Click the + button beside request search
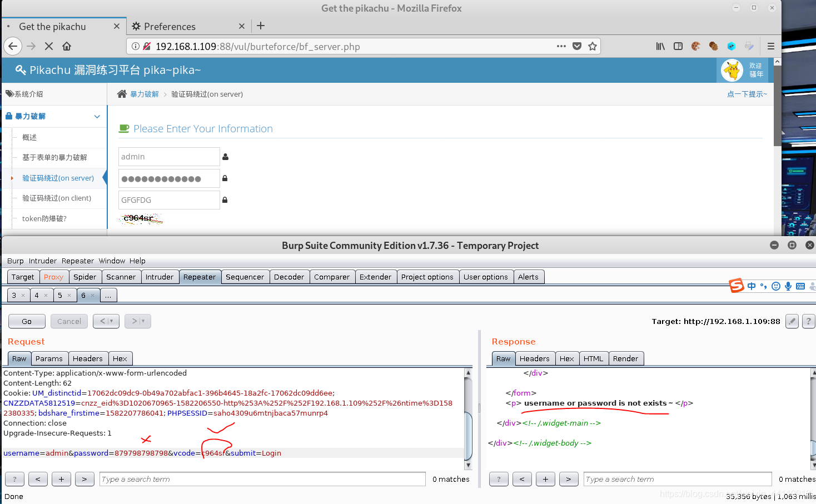The width and height of the screenshot is (816, 504). click(x=61, y=479)
